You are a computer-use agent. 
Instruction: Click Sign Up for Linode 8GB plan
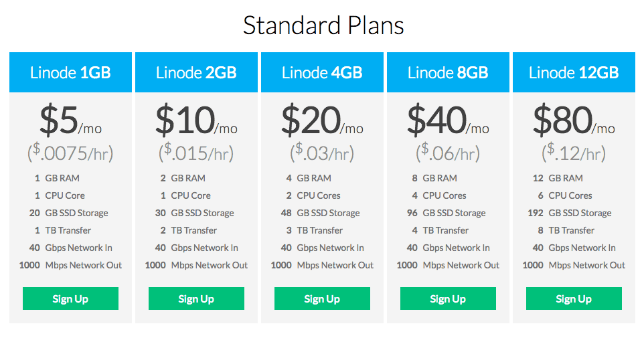(448, 299)
